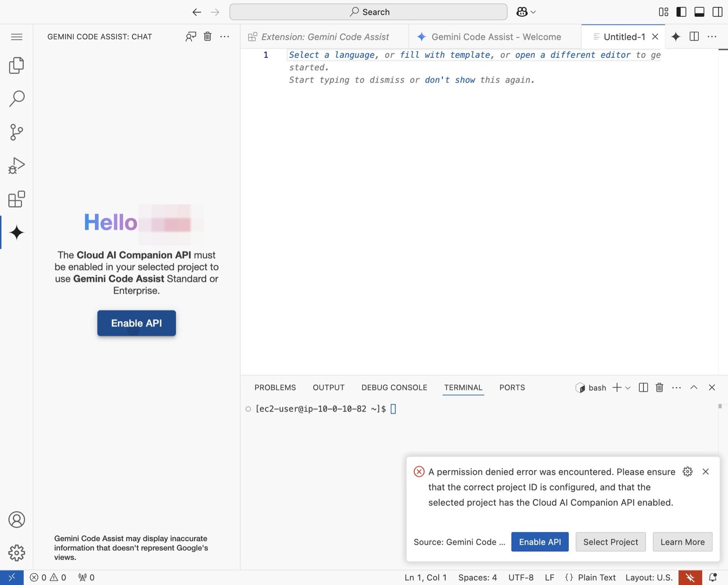
Task: Open remote window indicator in status bar
Action: coord(12,577)
